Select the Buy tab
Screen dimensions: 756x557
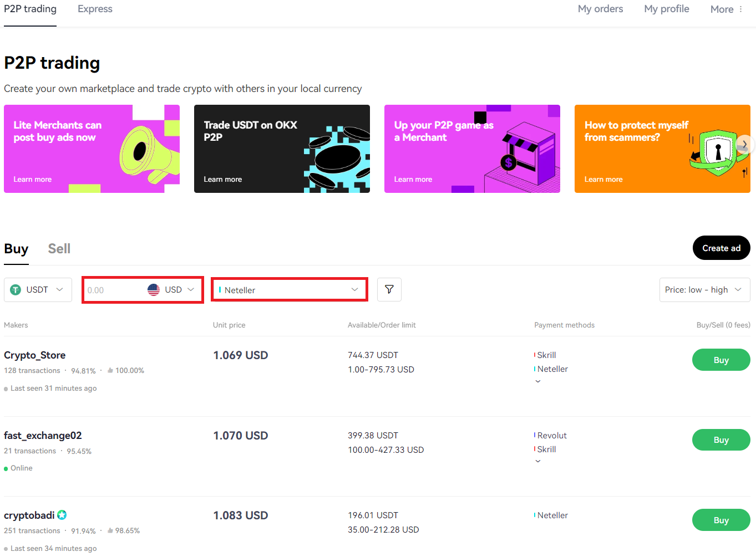pyautogui.click(x=16, y=249)
